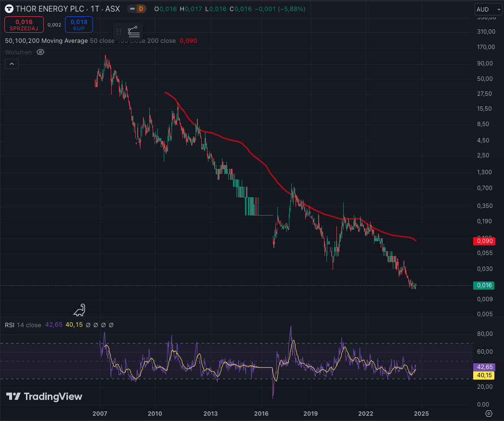Click the red 0,090 moving average price label
Viewport: 504px width, 421px height.
pyautogui.click(x=484, y=241)
